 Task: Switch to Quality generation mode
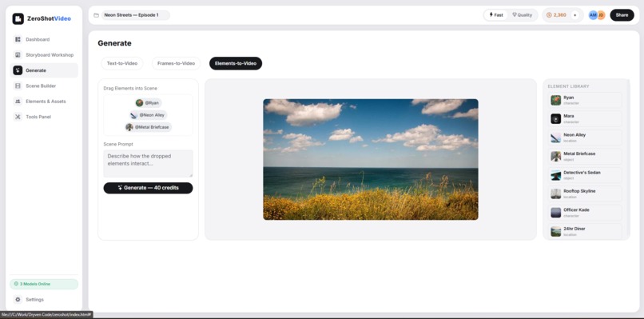(522, 15)
